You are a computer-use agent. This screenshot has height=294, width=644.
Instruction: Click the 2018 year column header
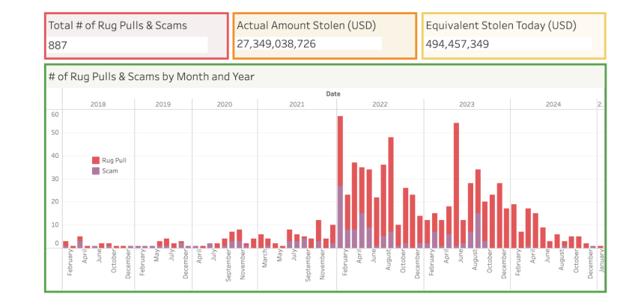click(x=98, y=105)
